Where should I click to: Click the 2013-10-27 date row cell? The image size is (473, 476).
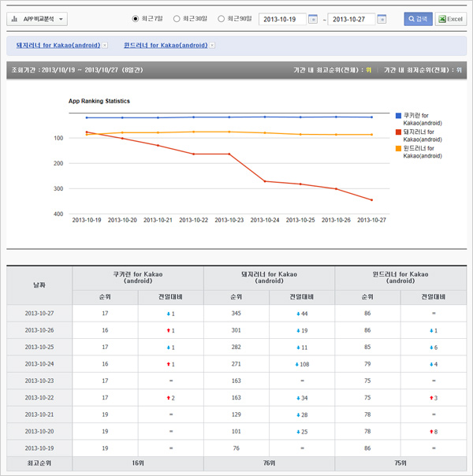point(39,314)
